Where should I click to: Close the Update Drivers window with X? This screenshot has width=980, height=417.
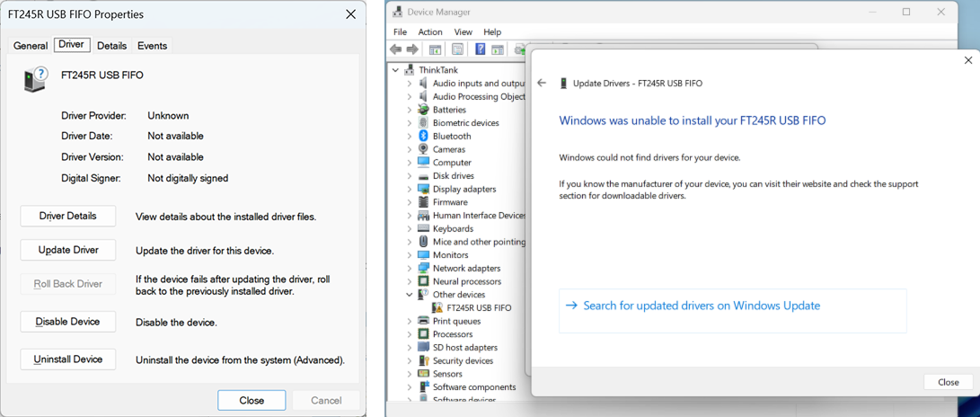pyautogui.click(x=968, y=60)
